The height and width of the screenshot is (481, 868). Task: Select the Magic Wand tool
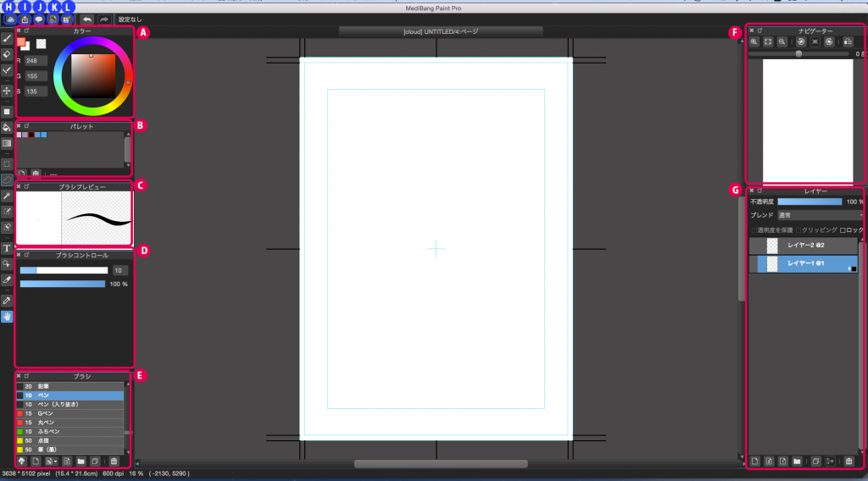click(x=7, y=196)
